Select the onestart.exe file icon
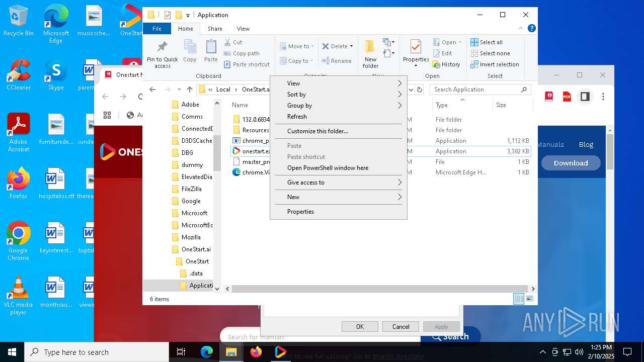 click(x=236, y=151)
